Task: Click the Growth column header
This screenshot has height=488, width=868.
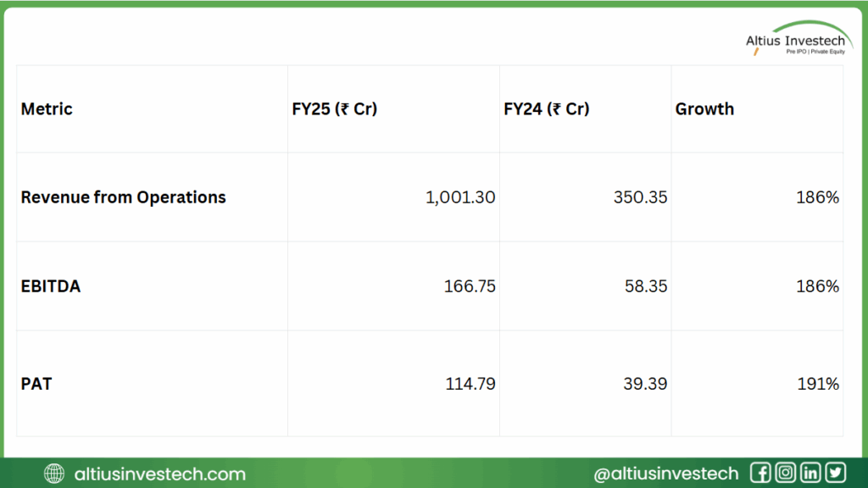Action: (x=704, y=109)
